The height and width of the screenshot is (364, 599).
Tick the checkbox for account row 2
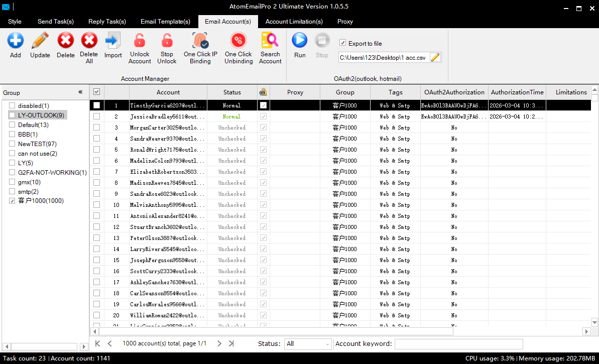96,116
